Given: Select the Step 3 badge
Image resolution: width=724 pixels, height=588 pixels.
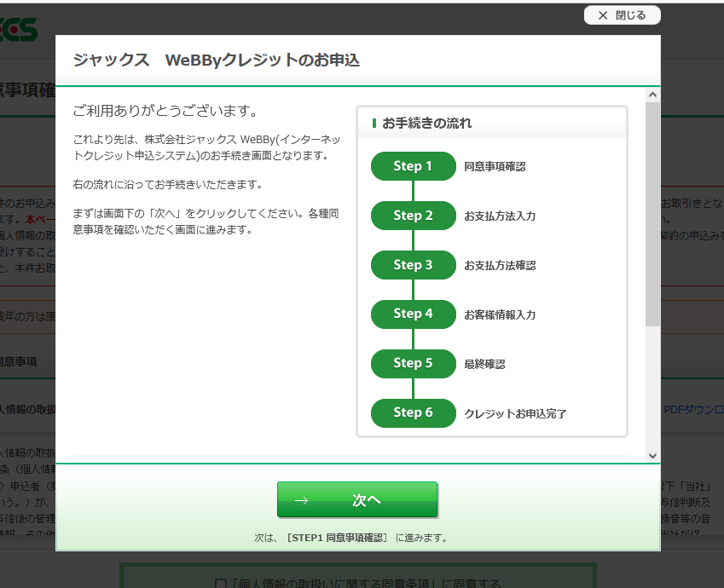Looking at the screenshot, I should point(413,265).
